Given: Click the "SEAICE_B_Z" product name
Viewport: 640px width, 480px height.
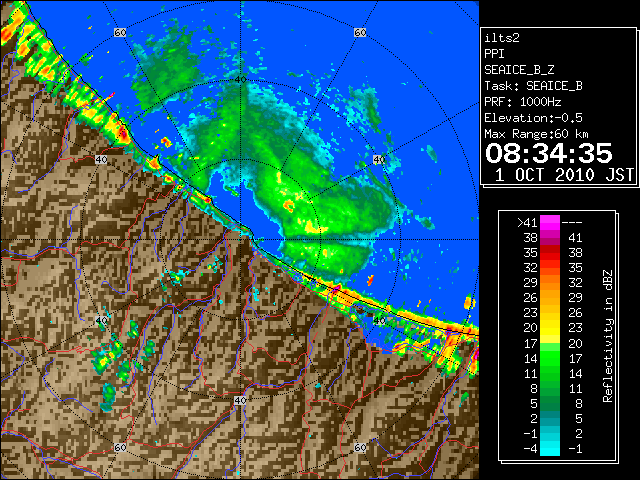Looking at the screenshot, I should click(519, 70).
